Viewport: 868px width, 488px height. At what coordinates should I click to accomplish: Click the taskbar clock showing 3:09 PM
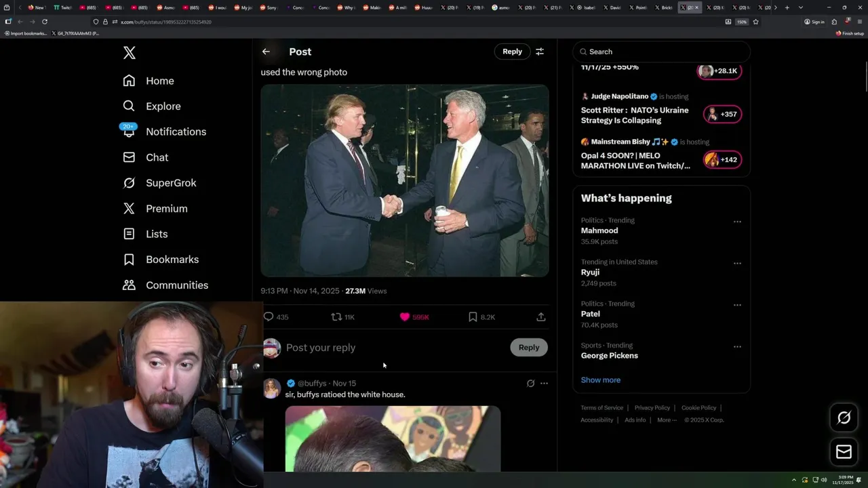tap(844, 480)
